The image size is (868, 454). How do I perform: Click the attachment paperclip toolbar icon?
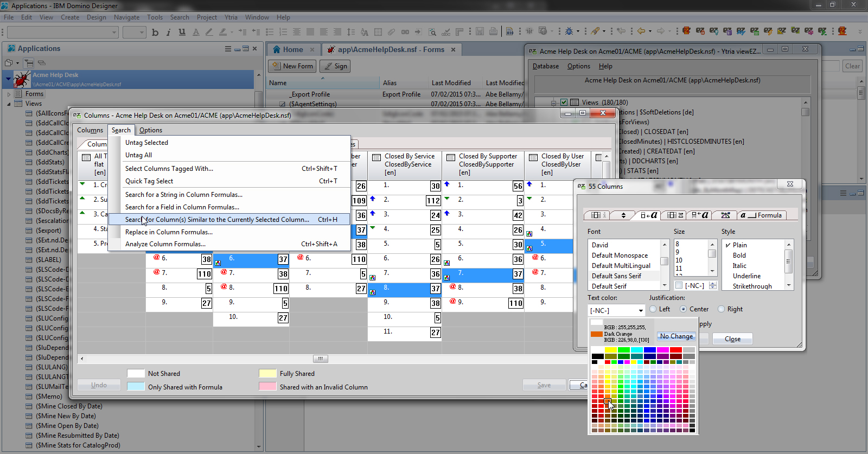(x=391, y=32)
